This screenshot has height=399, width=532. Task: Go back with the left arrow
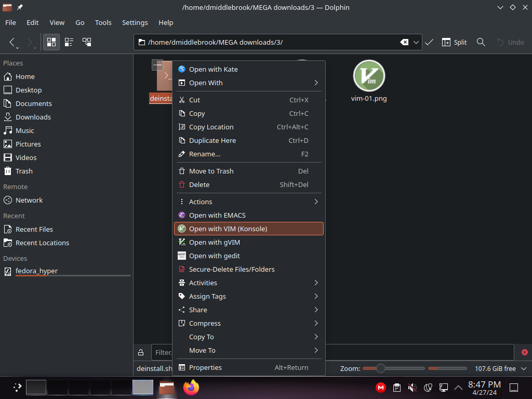[x=12, y=42]
